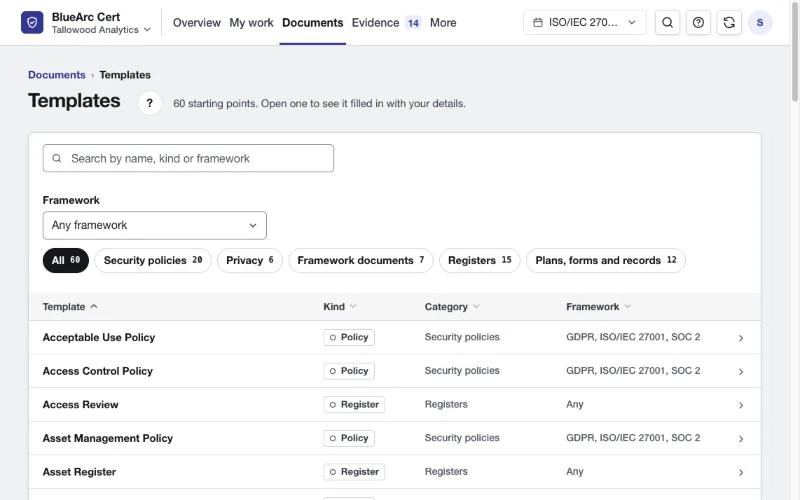This screenshot has height=500, width=800.
Task: Open the Access Control Policy template
Action: point(98,371)
